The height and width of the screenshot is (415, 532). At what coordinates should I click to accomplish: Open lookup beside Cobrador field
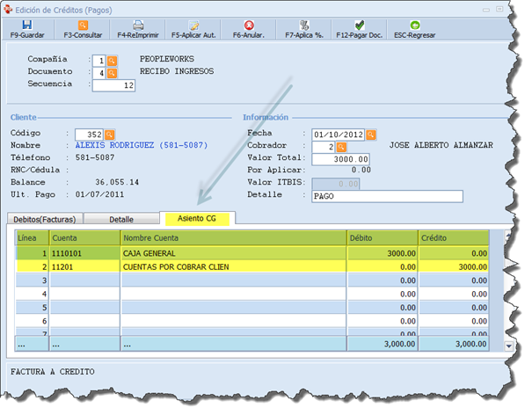coord(340,147)
